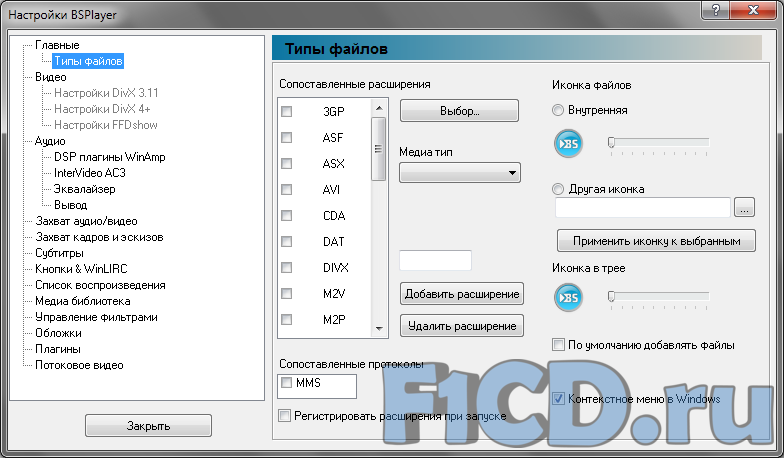The image size is (784, 458).
Task: Open Медиа библиотека settings
Action: coord(82,301)
